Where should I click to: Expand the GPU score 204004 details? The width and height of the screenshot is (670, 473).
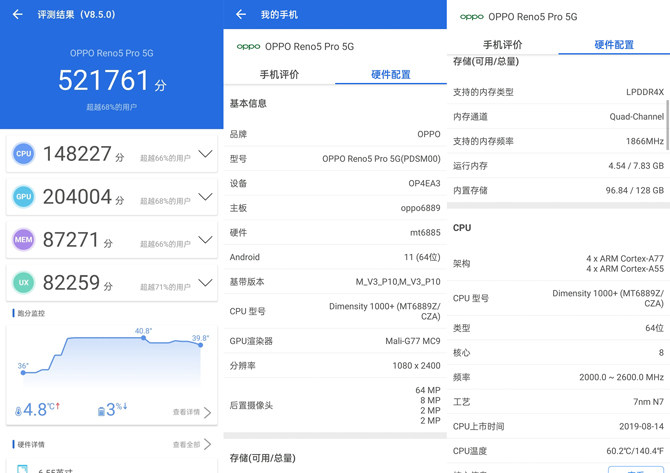[206, 197]
